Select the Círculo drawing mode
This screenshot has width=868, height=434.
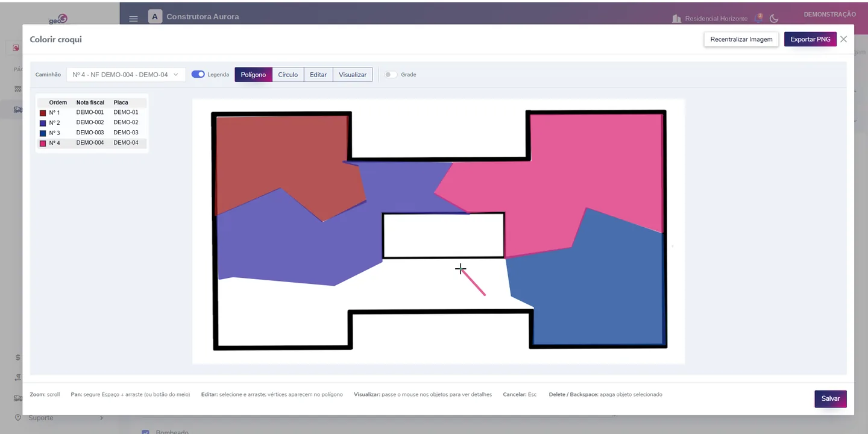288,75
